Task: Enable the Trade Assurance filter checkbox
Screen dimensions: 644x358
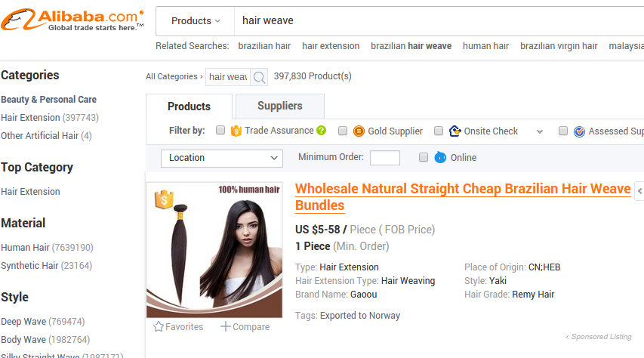Action: pos(220,131)
